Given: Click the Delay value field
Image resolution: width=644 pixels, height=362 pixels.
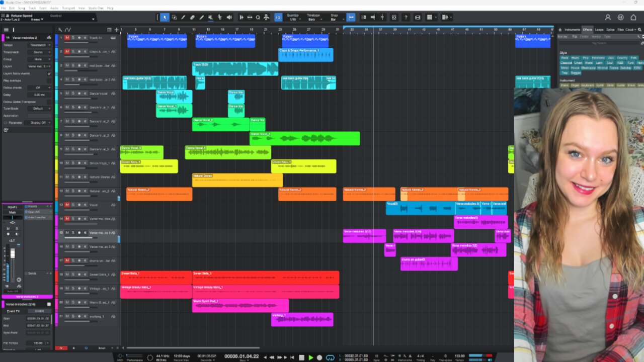Looking at the screenshot, I should [39, 95].
